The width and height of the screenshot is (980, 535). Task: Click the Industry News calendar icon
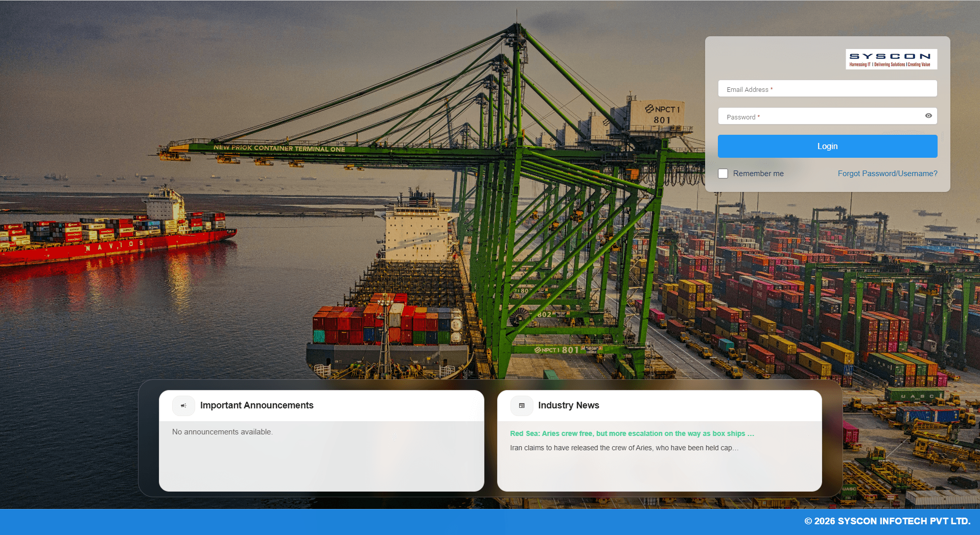(x=521, y=406)
